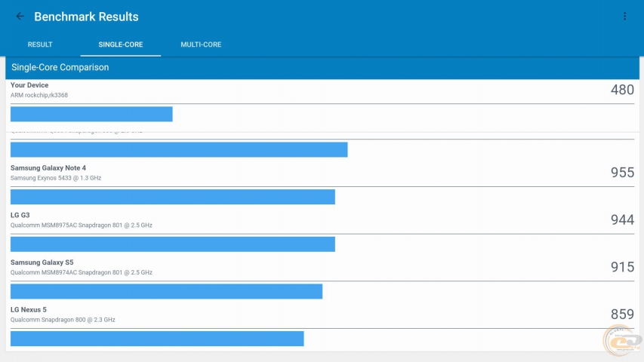Click the Benchmark Results title
Viewport: 644px width, 362px height.
coord(86,17)
